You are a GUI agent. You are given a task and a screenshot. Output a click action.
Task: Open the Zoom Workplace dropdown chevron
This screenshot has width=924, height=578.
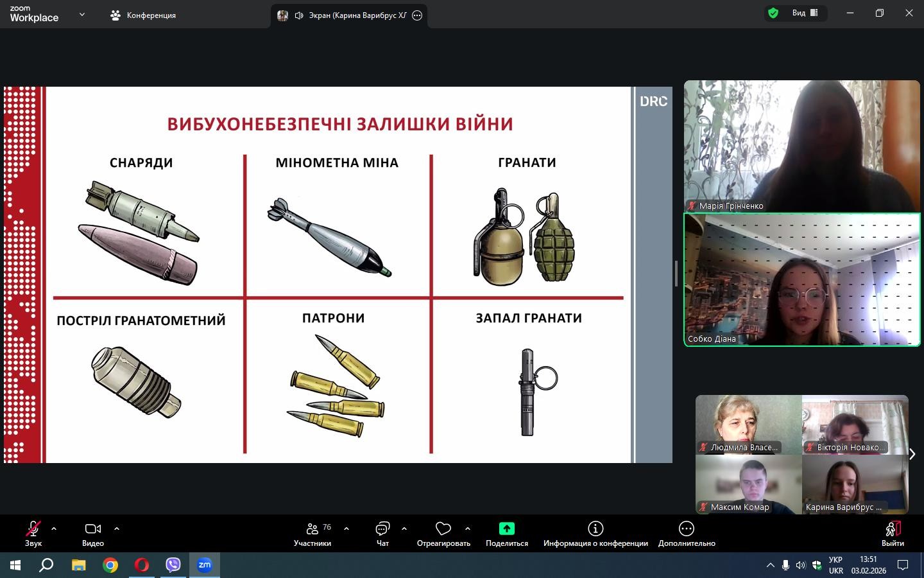click(x=82, y=14)
